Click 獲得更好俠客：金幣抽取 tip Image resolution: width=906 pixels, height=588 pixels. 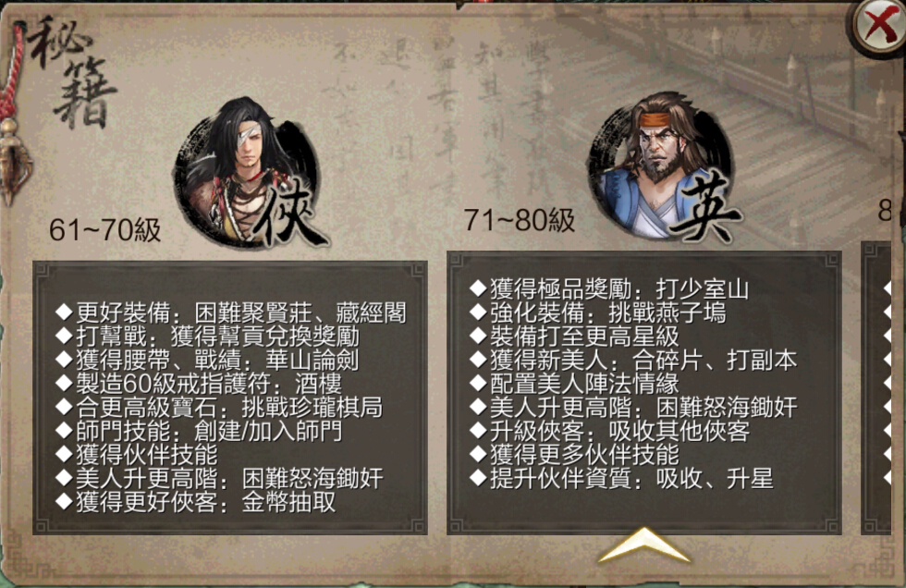(196, 502)
